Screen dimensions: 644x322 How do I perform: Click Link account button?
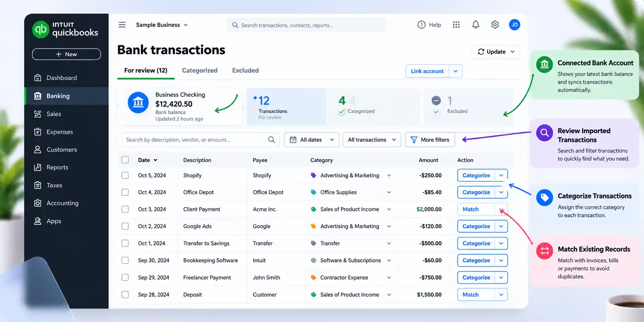(x=427, y=71)
